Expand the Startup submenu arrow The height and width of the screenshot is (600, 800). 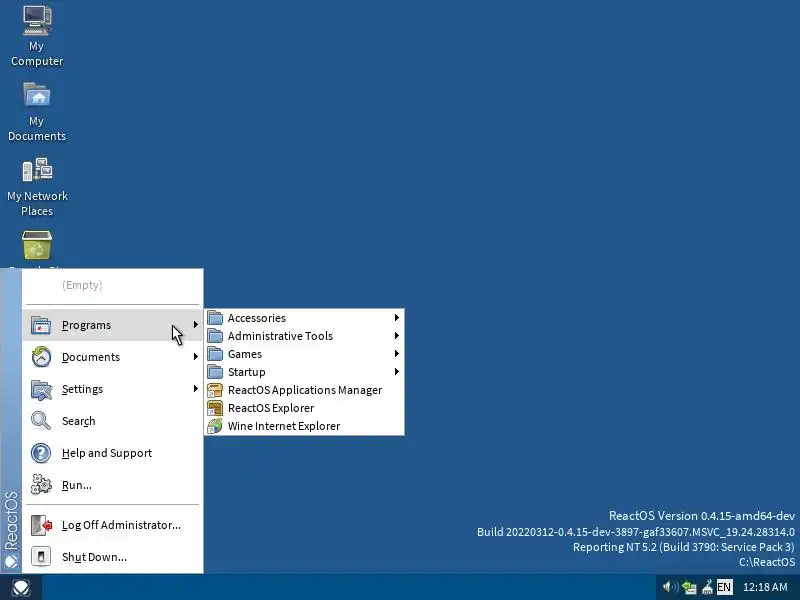396,371
